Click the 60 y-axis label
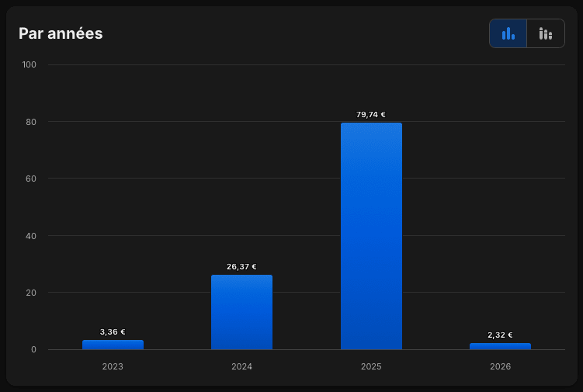This screenshot has width=583, height=392. pyautogui.click(x=31, y=179)
